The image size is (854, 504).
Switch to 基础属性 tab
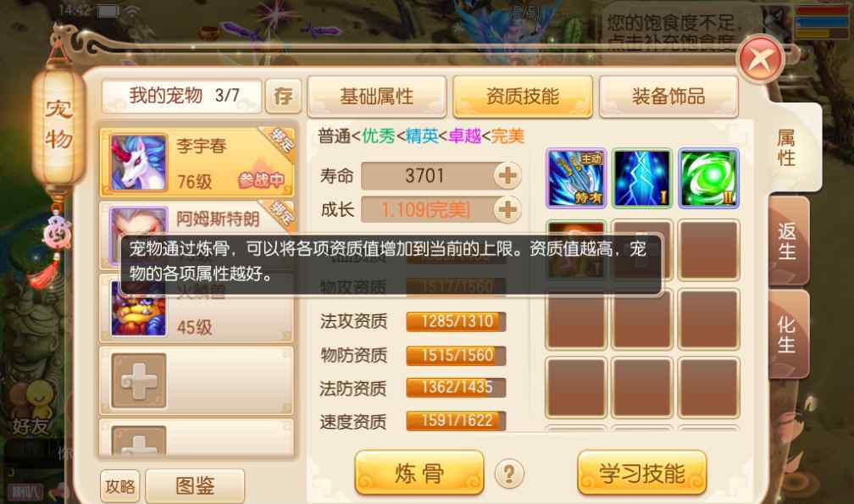(377, 97)
